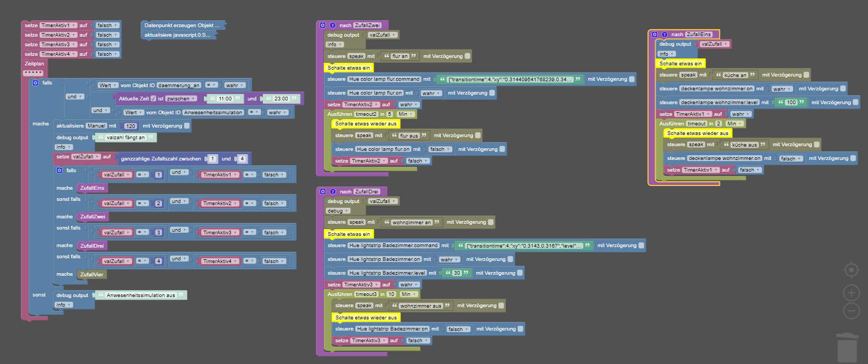Open the gear on the valZufall falls block

(x=59, y=171)
